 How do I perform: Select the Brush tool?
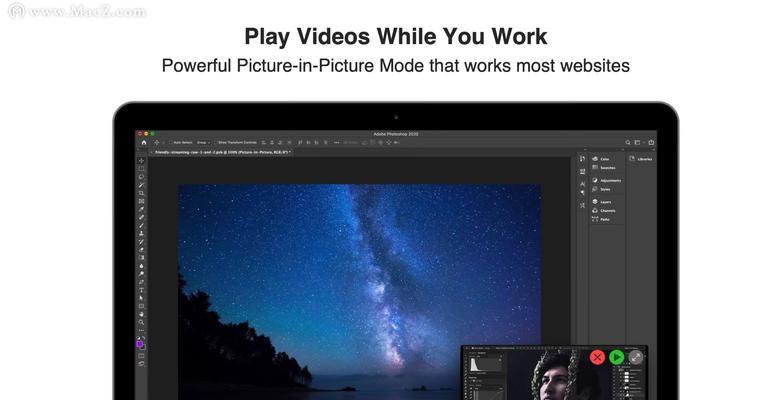[142, 224]
